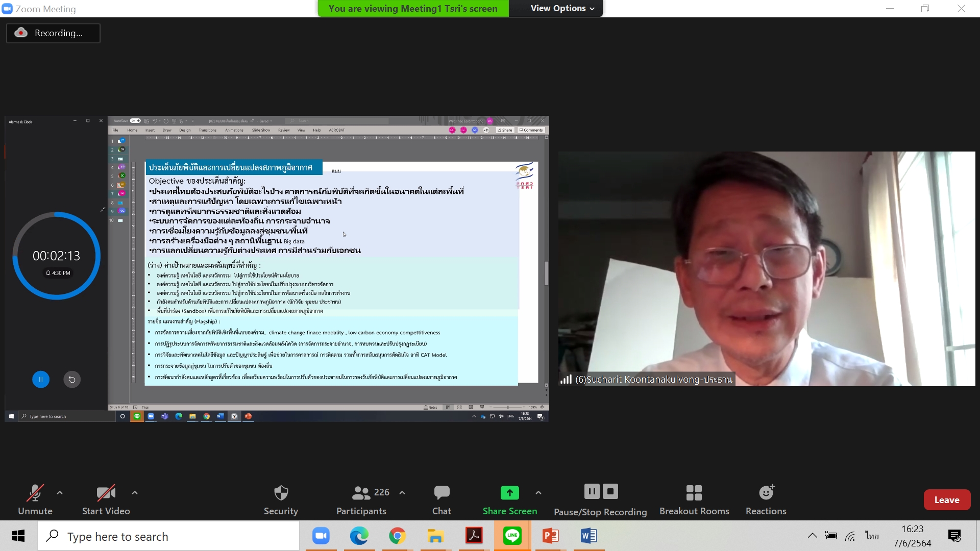This screenshot has width=980, height=551.
Task: Click the Comments button in shared PowerPoint
Action: coord(531,130)
